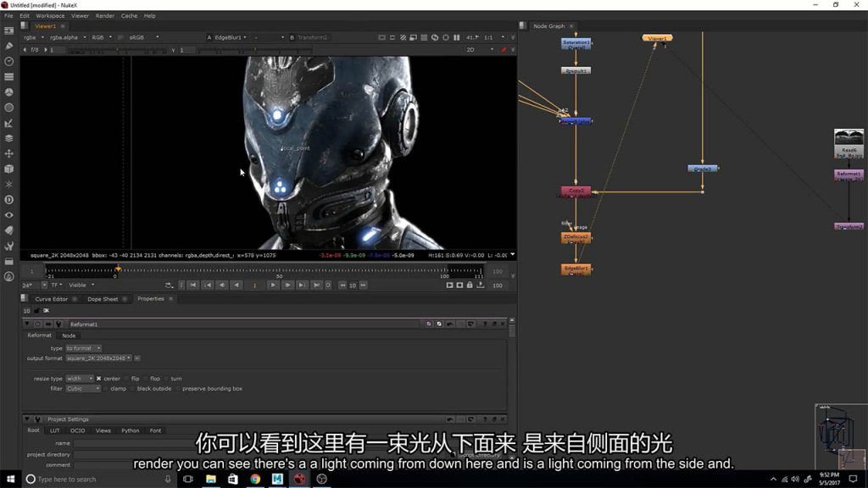Toggle the center checkbox in Reformat1
This screenshot has width=868, height=488.
click(x=98, y=379)
